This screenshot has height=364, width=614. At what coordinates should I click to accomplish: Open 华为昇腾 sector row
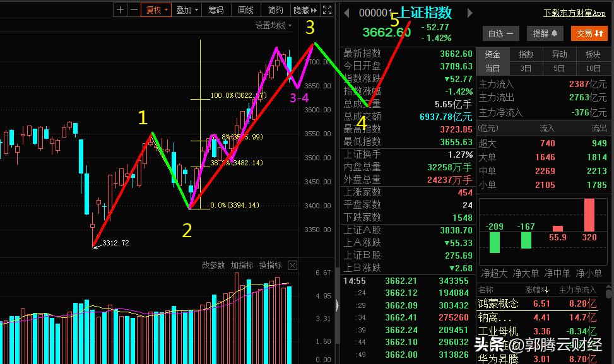pos(537,358)
